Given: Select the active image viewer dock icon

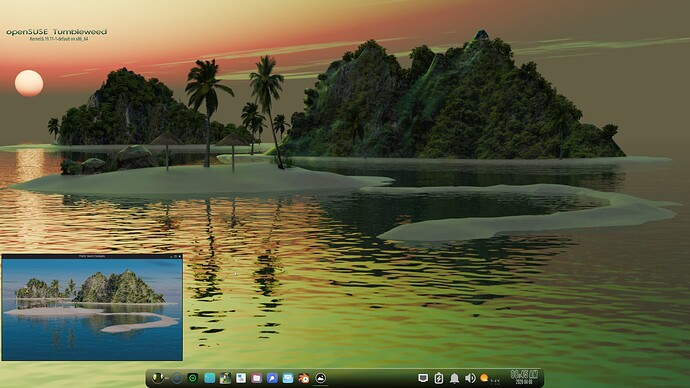Looking at the screenshot, I should point(320,378).
